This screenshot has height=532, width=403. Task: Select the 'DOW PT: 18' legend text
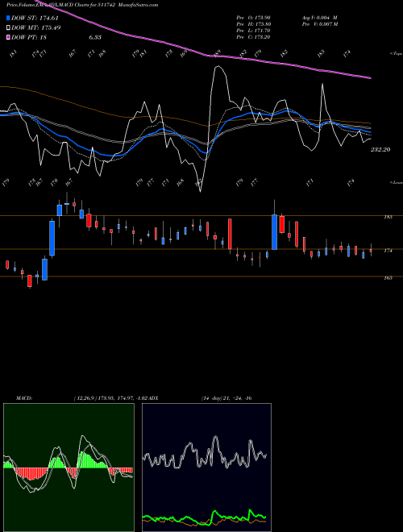pyautogui.click(x=29, y=37)
